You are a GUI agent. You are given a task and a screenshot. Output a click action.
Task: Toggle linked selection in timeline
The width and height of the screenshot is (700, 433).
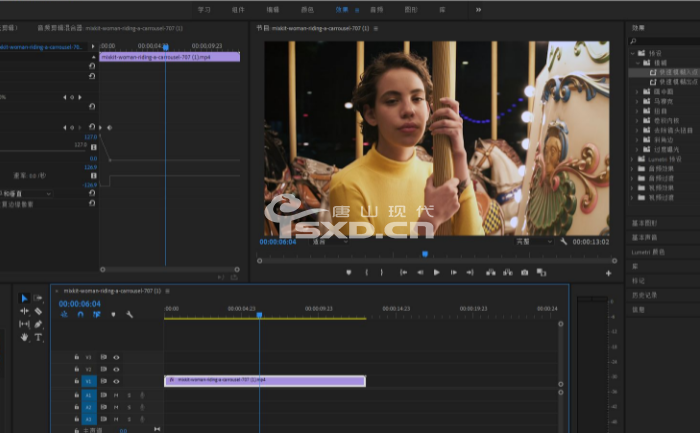coord(96,315)
